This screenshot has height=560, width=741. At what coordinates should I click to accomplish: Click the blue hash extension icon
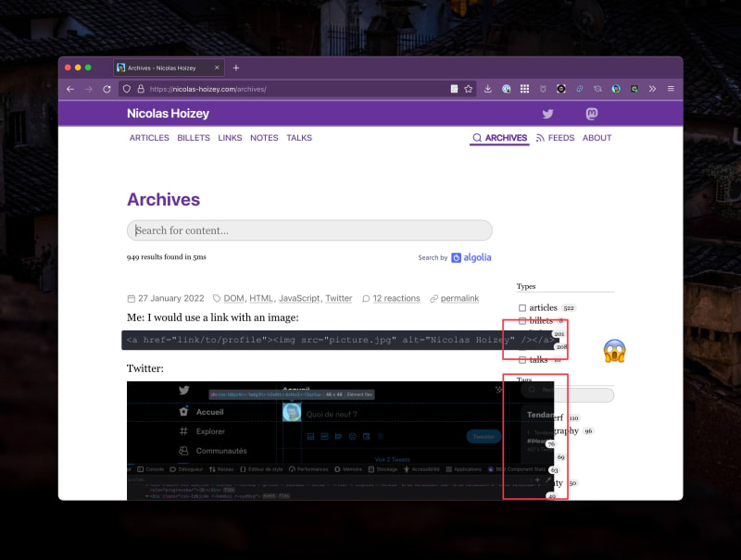(580, 89)
